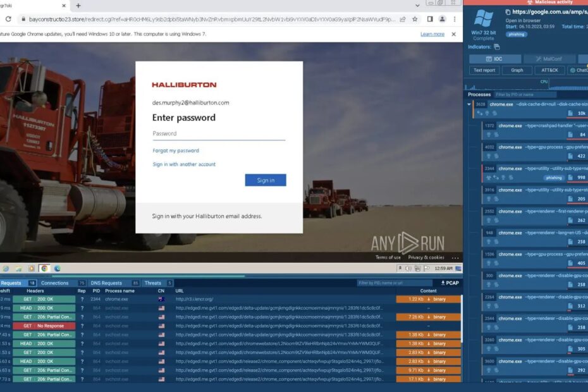
Task: Download the 17.1 Kb binary content
Action: point(428,379)
